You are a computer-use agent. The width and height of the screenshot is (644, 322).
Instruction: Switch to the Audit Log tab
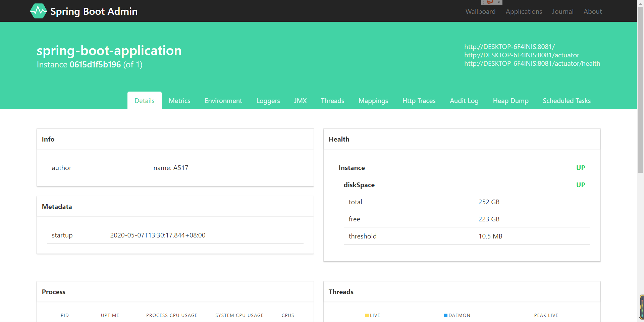[x=464, y=101]
